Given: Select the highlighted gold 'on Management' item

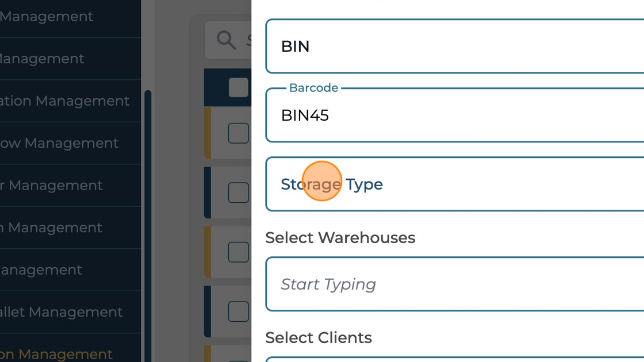Looking at the screenshot, I should 56,354.
